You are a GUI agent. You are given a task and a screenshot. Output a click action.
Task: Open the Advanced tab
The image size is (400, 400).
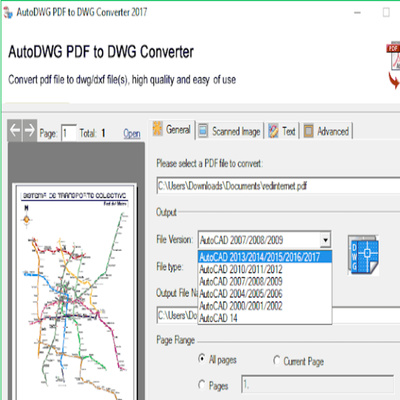click(327, 131)
